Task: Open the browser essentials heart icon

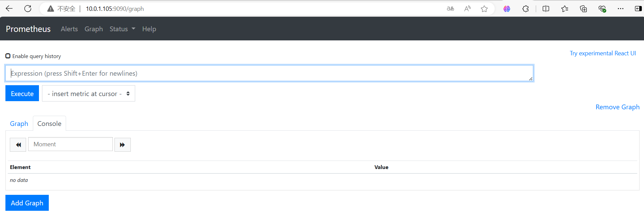Action: pos(602,9)
